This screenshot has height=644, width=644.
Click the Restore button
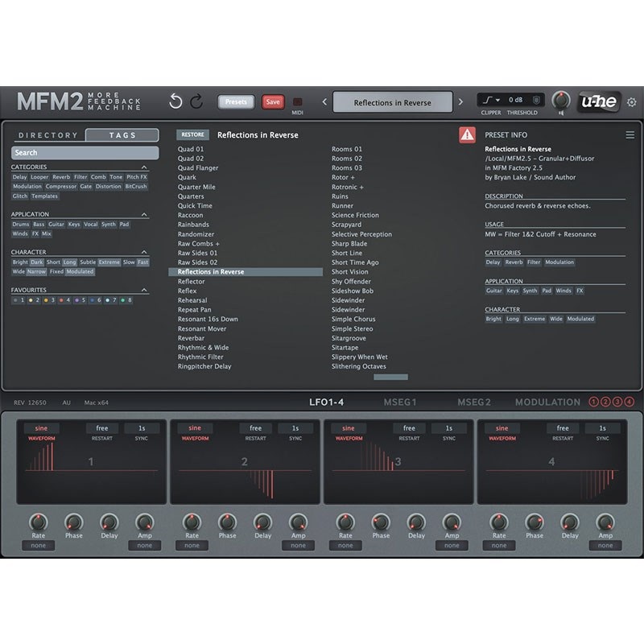click(x=192, y=134)
